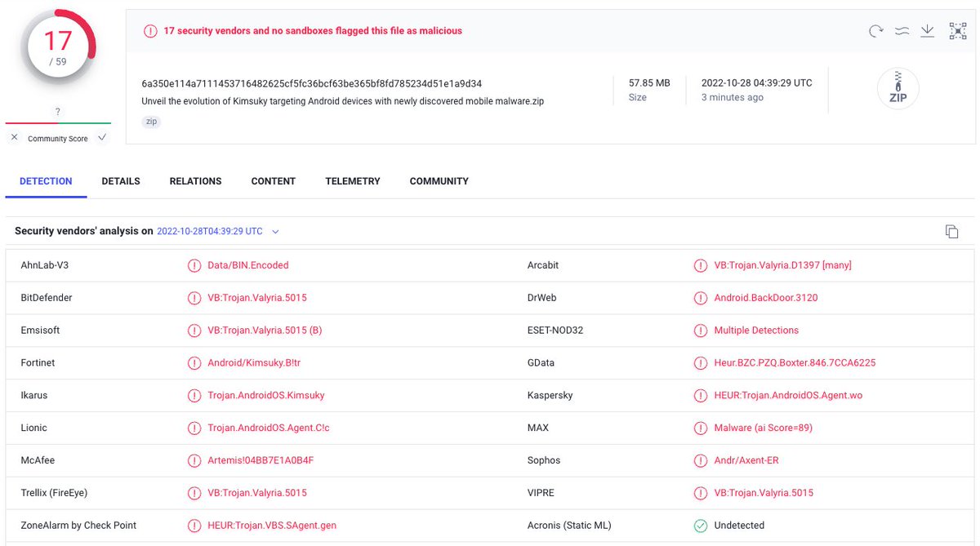Open the COMMUNITY tab

439,181
